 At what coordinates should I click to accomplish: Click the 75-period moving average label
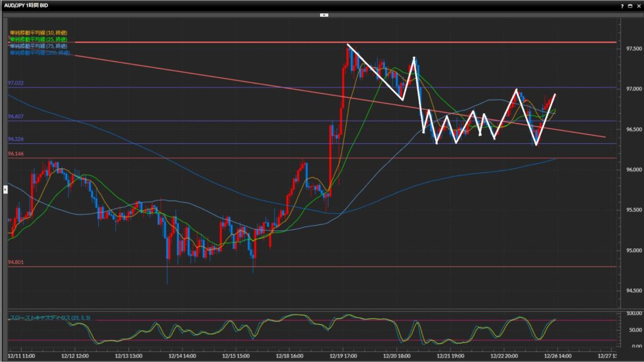pyautogui.click(x=38, y=47)
